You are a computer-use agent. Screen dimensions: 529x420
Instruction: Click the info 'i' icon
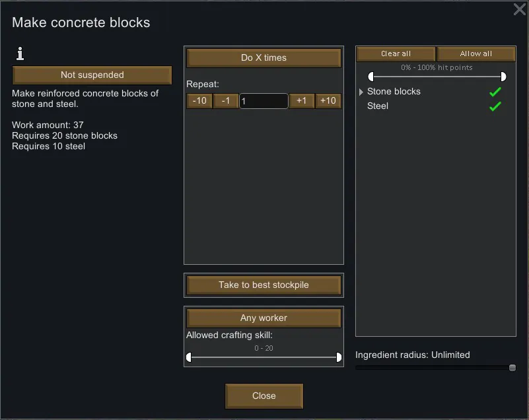(20, 53)
